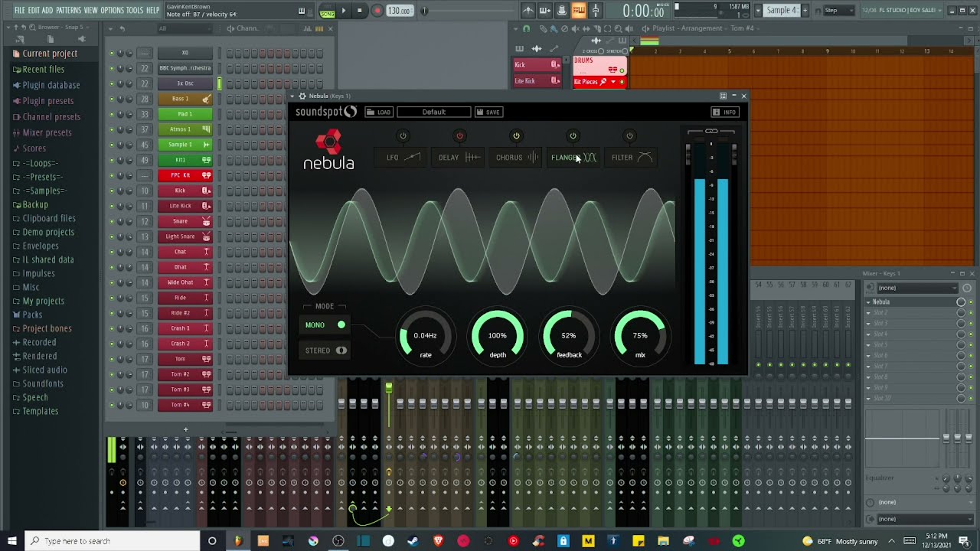Viewport: 980px width, 551px height.
Task: Click the mix knob showing 75%
Action: [x=640, y=335]
